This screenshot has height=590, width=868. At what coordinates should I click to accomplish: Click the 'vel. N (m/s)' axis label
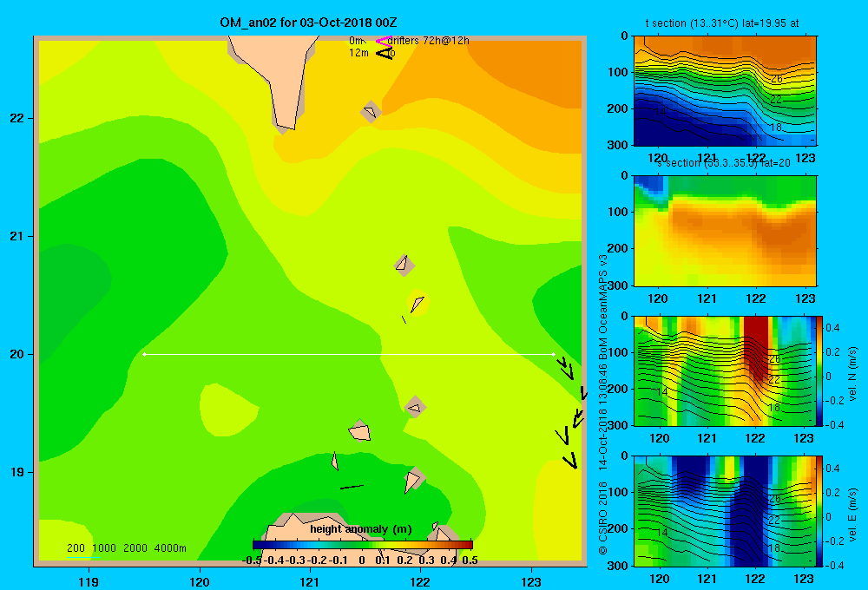tap(852, 374)
